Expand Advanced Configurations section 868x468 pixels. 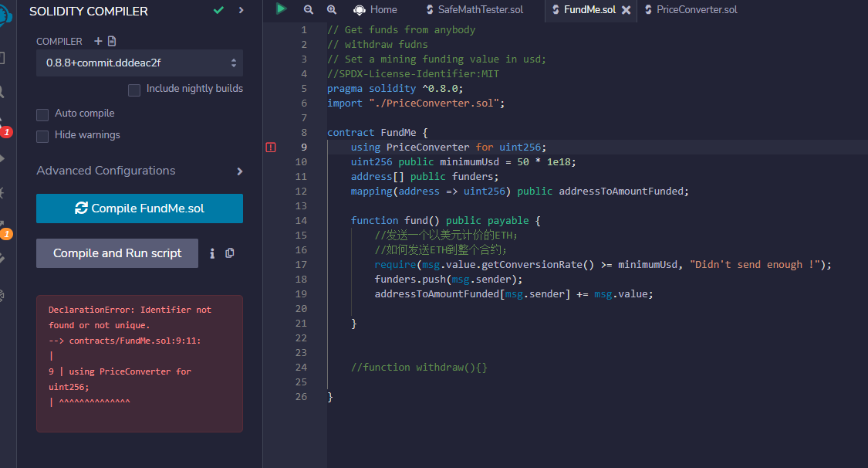click(x=140, y=171)
